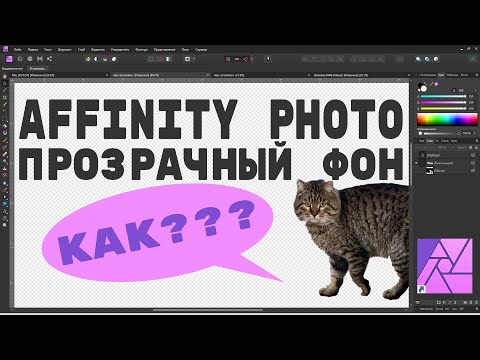Click the Quick Mask toolbar icon
This screenshot has height=360, width=480.
187,59
